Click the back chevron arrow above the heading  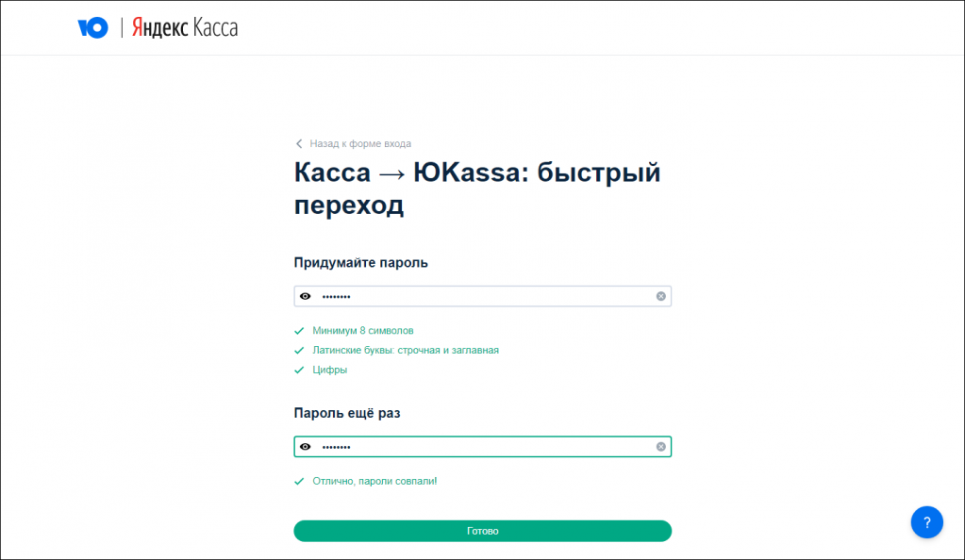pos(299,144)
